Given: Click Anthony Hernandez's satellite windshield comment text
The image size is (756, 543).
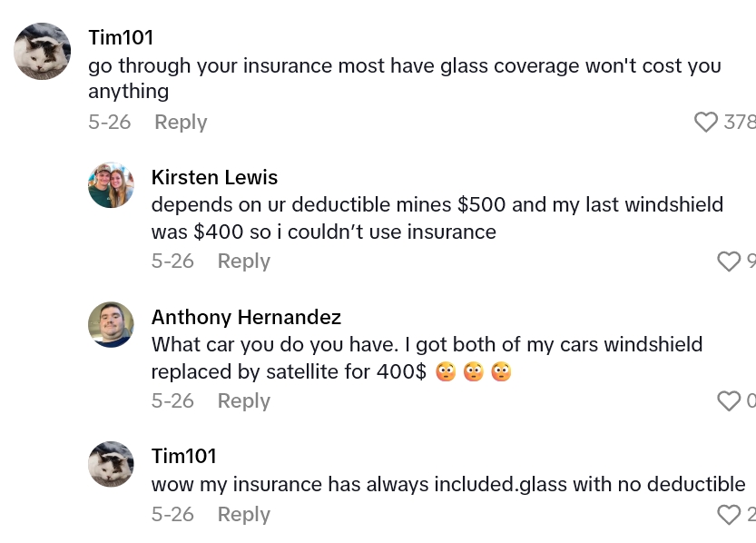Looking at the screenshot, I should tap(427, 358).
